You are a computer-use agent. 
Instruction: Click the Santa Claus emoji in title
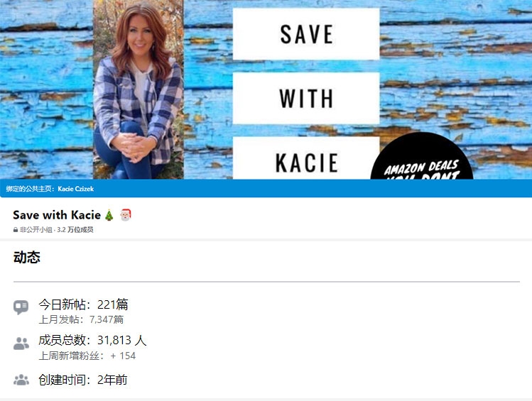(x=126, y=215)
